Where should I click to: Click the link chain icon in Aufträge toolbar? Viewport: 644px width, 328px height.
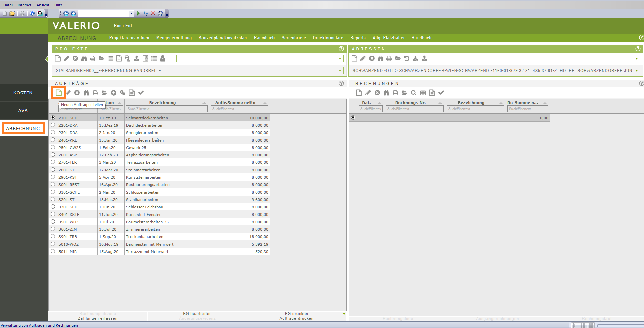(x=123, y=93)
